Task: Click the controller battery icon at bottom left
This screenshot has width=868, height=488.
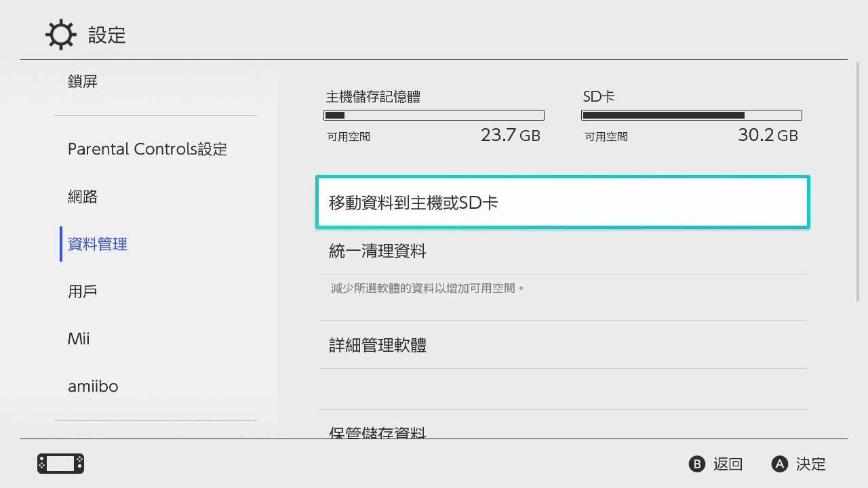Action: pos(59,463)
